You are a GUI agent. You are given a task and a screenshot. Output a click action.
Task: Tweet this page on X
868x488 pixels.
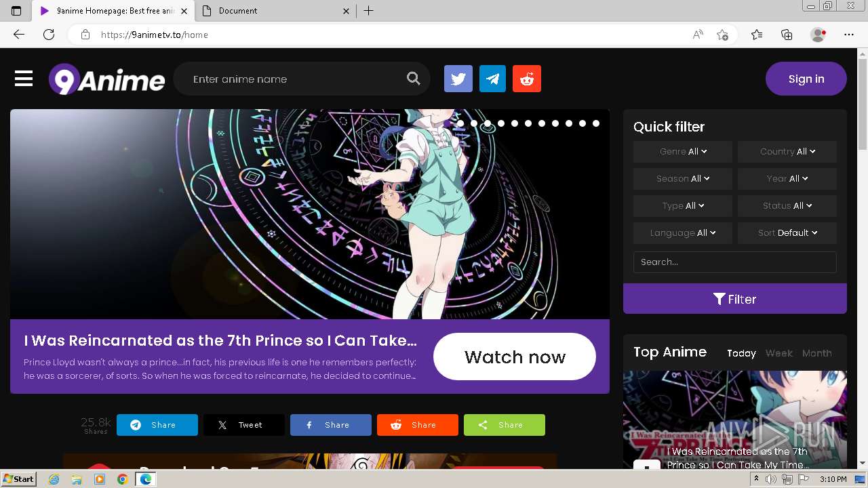(244, 425)
